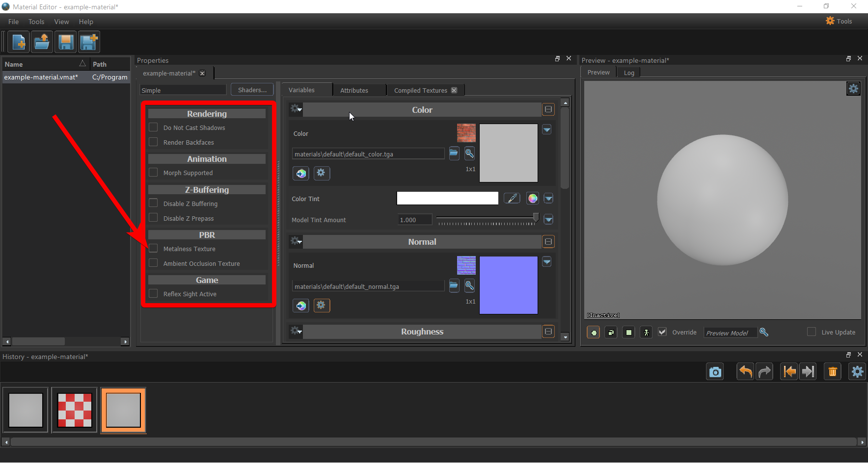Select character model preview icon
The height and width of the screenshot is (463, 868).
click(x=647, y=333)
